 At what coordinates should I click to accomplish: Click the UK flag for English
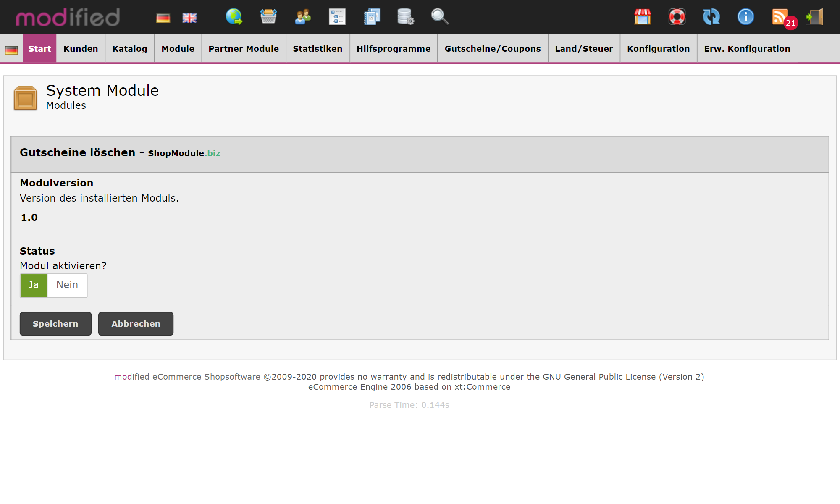point(189,18)
